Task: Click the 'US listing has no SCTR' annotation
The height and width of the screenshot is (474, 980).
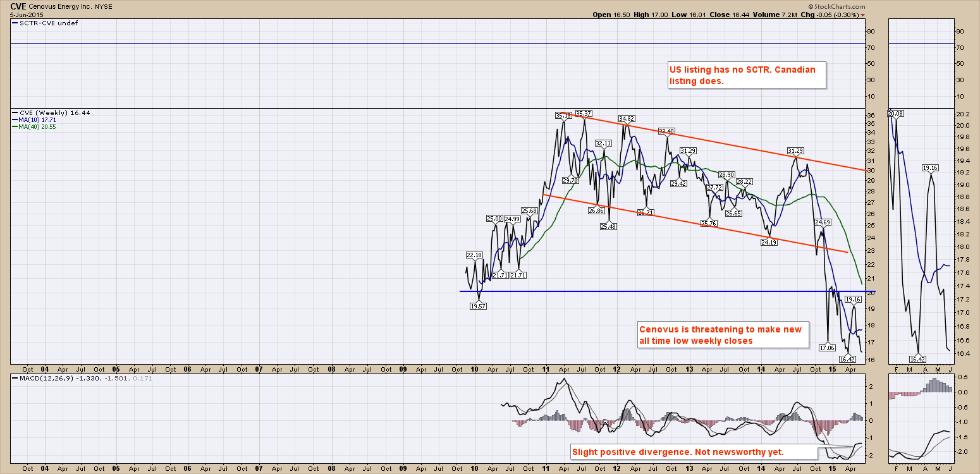Action: coord(747,76)
